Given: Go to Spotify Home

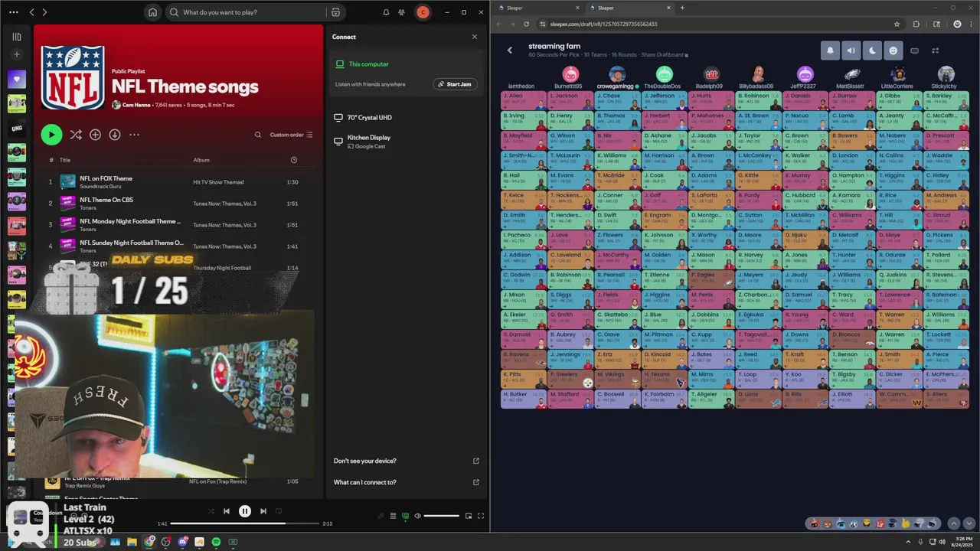Looking at the screenshot, I should [152, 12].
